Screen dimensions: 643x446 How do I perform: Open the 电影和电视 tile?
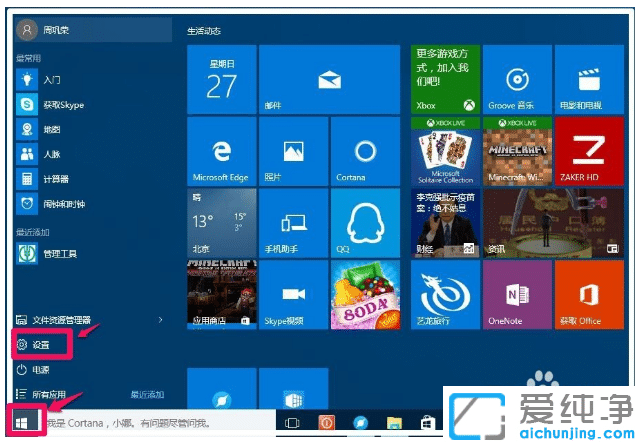pyautogui.click(x=589, y=80)
